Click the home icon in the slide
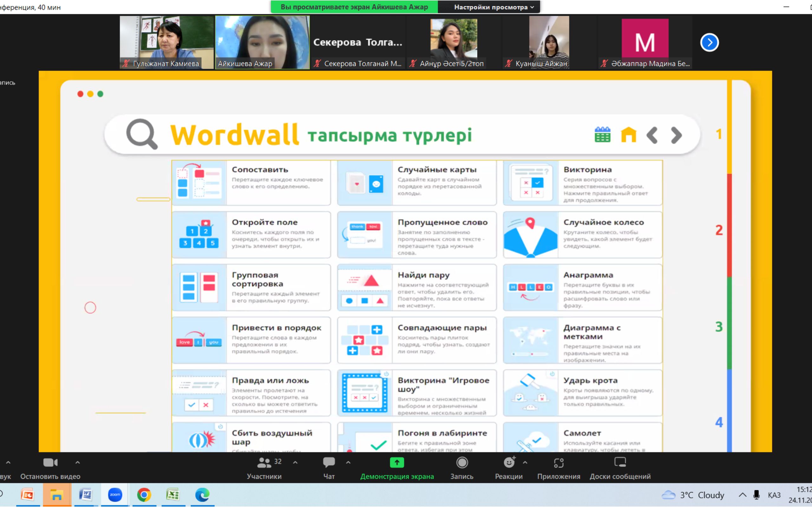This screenshot has width=812, height=507. (628, 135)
